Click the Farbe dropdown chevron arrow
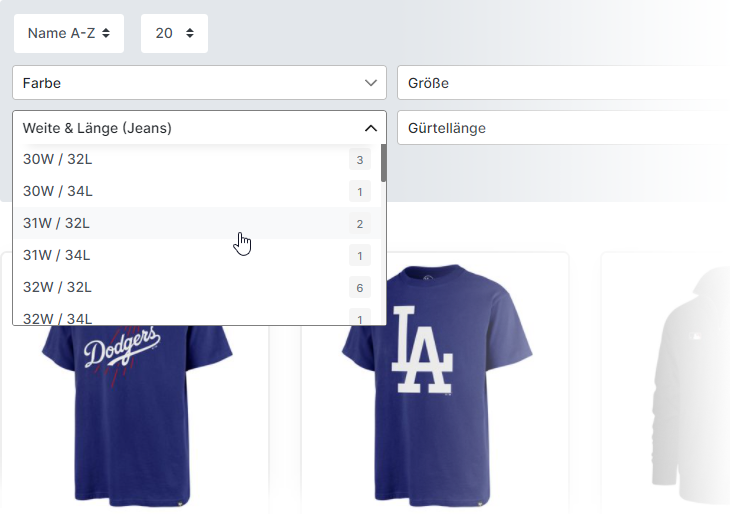 (371, 83)
